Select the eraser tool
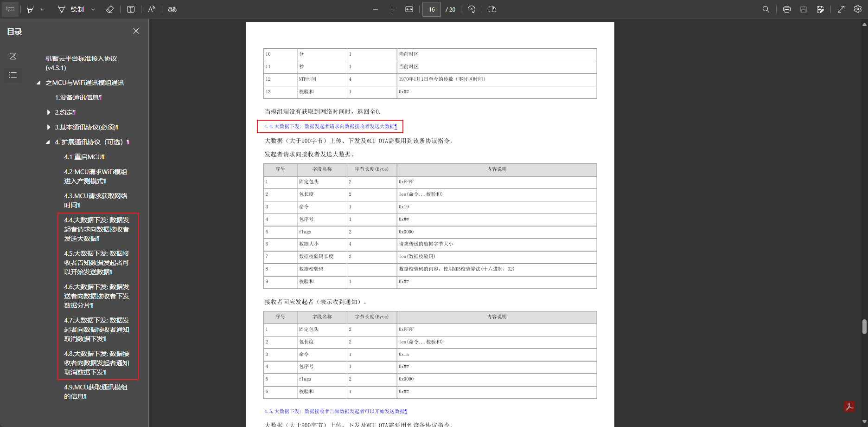868x427 pixels. click(x=110, y=9)
